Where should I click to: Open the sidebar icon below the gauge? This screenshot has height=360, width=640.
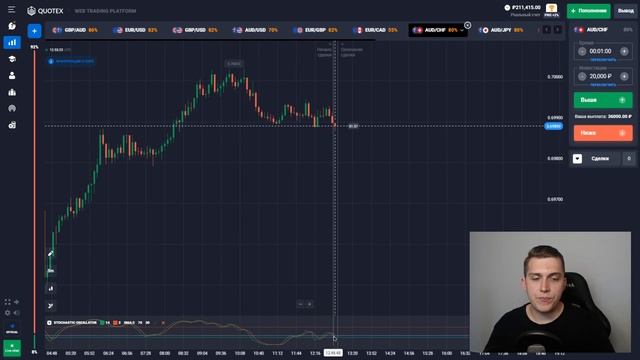[x=12, y=125]
